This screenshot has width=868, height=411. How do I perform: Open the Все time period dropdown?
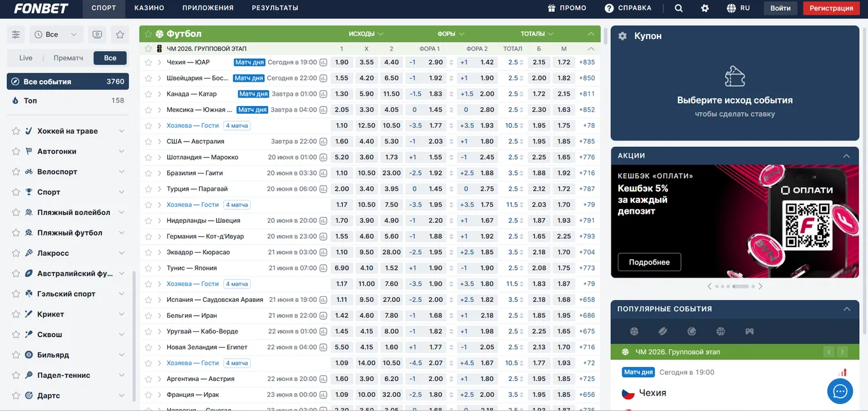(x=56, y=34)
